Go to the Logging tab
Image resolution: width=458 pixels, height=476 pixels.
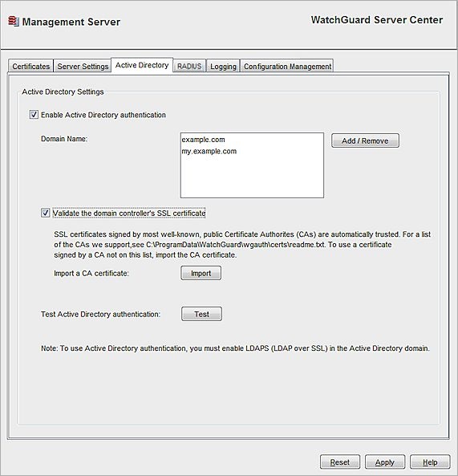223,66
